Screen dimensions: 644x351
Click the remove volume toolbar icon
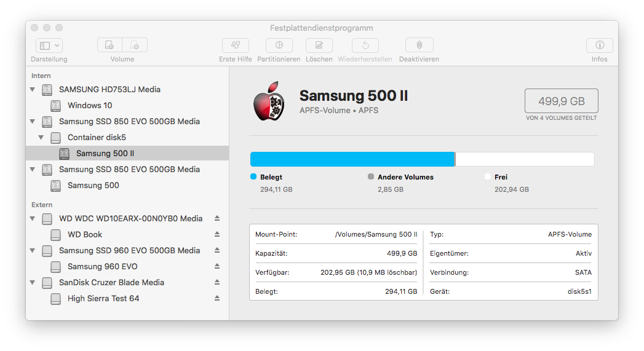click(x=134, y=45)
